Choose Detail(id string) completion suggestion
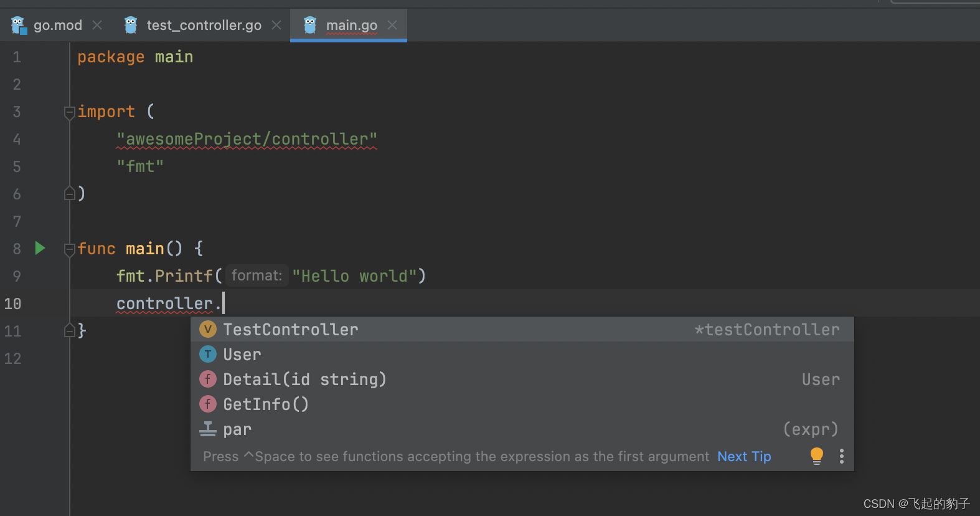This screenshot has width=980, height=516. (522, 379)
